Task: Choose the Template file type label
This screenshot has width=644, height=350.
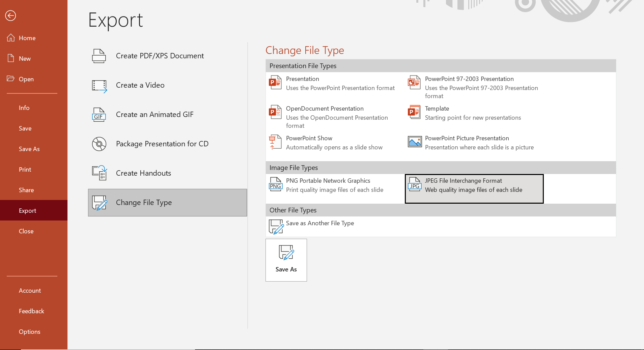Action: (437, 109)
